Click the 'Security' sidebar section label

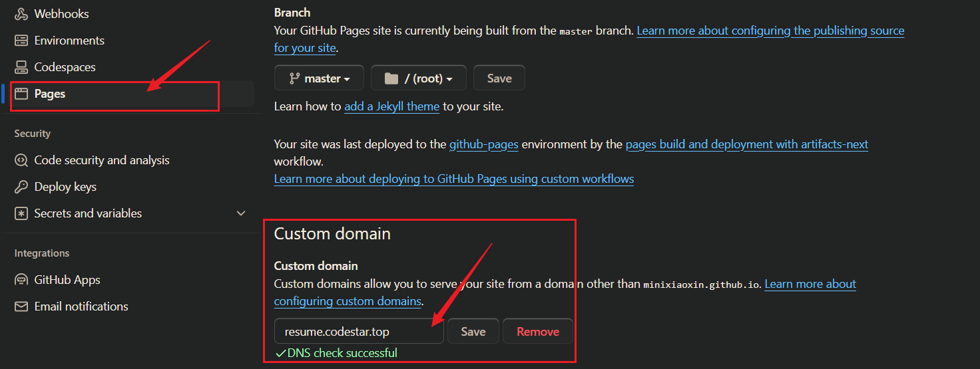coord(33,134)
